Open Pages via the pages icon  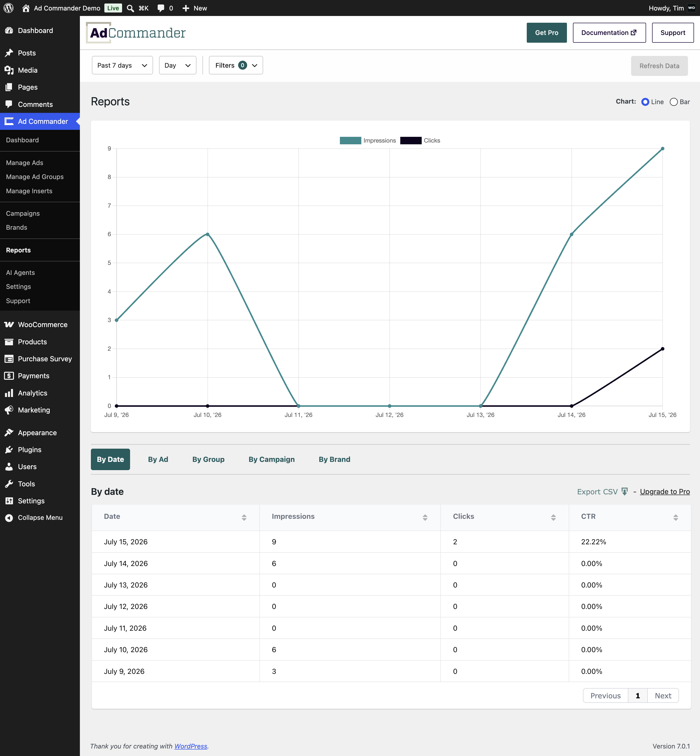click(9, 87)
